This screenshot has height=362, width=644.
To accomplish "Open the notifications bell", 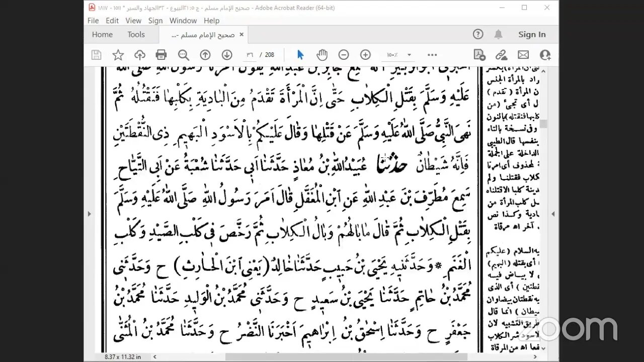I will click(498, 34).
